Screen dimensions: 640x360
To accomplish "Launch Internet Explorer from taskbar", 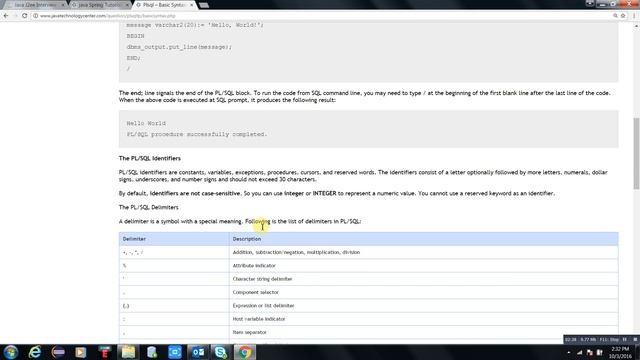I will coord(35,352).
